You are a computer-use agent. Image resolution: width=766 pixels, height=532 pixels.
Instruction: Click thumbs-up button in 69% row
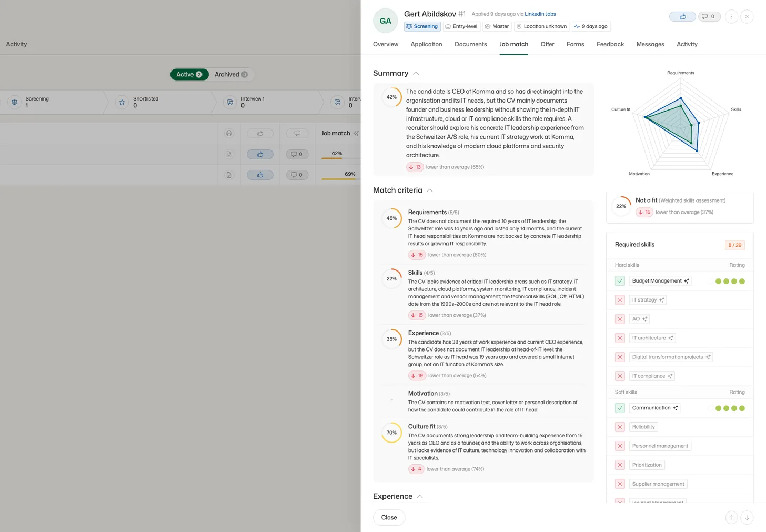[260, 175]
